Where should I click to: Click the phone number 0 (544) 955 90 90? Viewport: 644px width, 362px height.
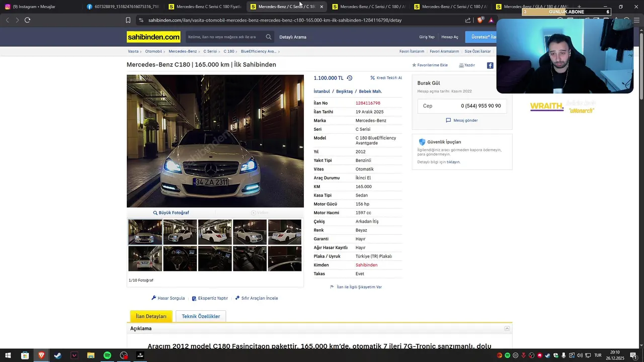(480, 106)
